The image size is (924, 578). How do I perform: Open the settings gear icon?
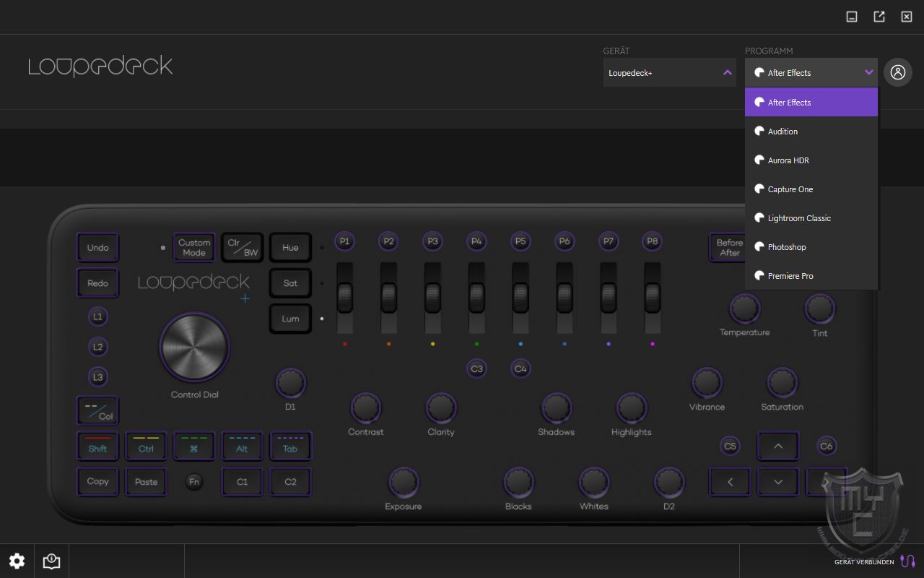[17, 561]
